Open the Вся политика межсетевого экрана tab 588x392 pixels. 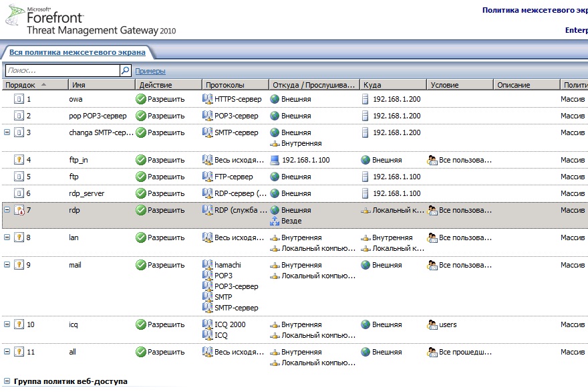point(78,52)
